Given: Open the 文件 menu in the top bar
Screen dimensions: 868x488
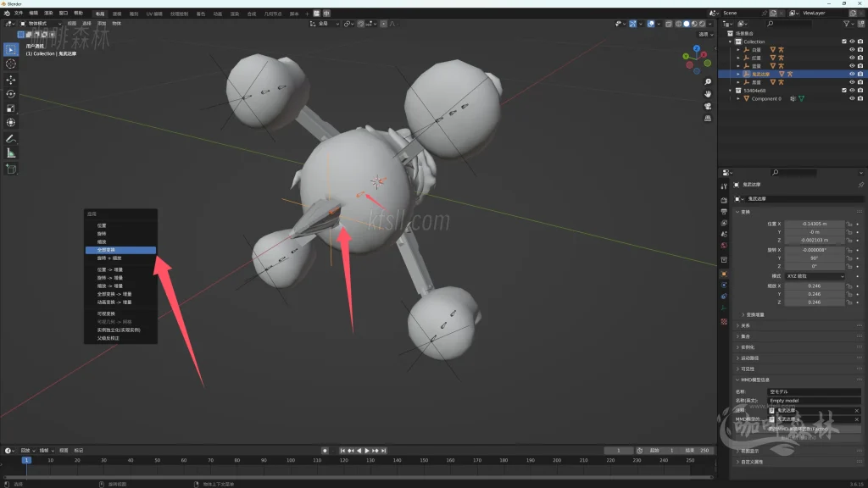Looking at the screenshot, I should pyautogui.click(x=19, y=14).
